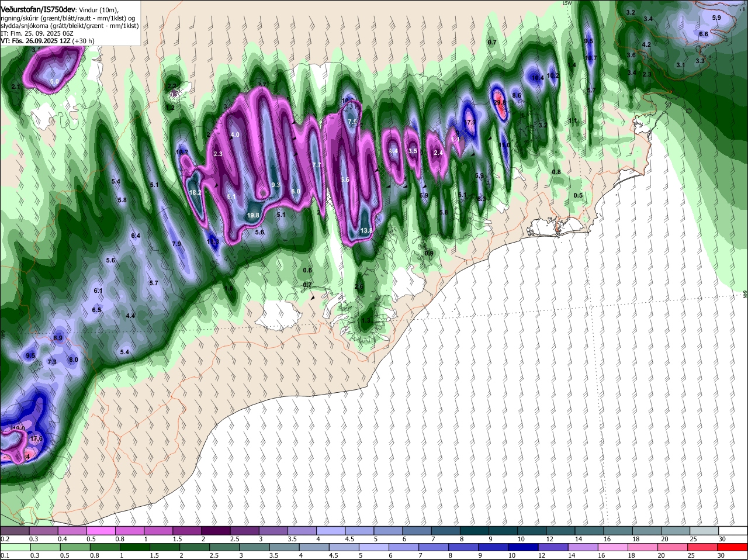
Task: Click the 0.1 label in the bottom legend
Action: [x=5, y=555]
